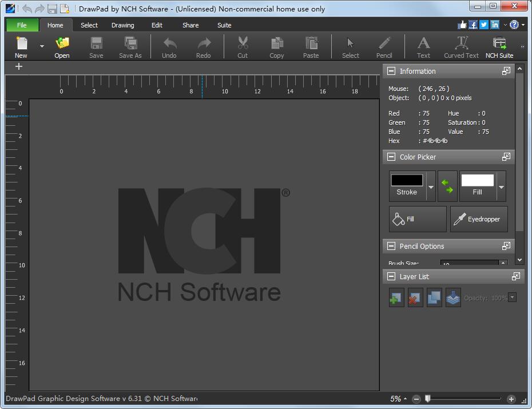Switch to the Select tab
This screenshot has height=409, width=532.
pos(89,25)
